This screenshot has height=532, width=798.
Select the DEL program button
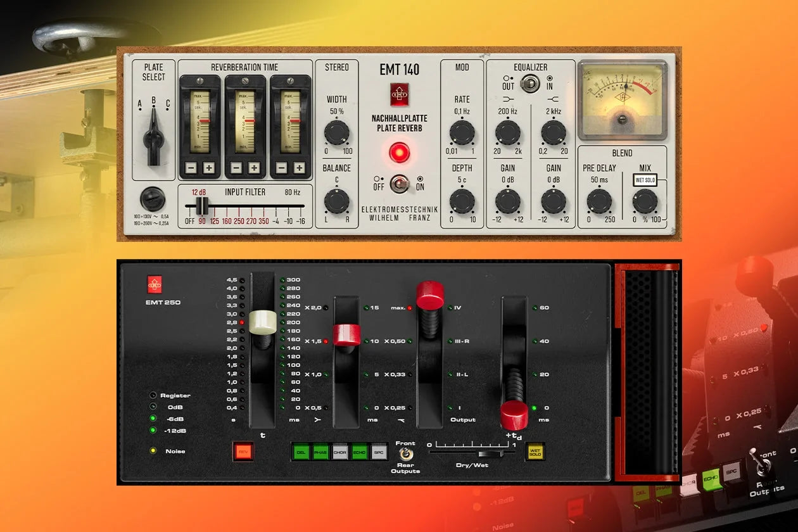click(x=301, y=451)
